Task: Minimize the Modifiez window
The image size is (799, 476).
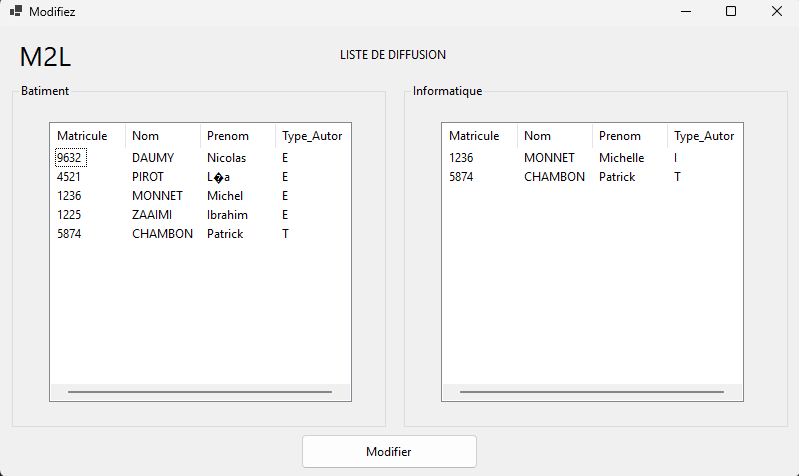Action: 686,11
